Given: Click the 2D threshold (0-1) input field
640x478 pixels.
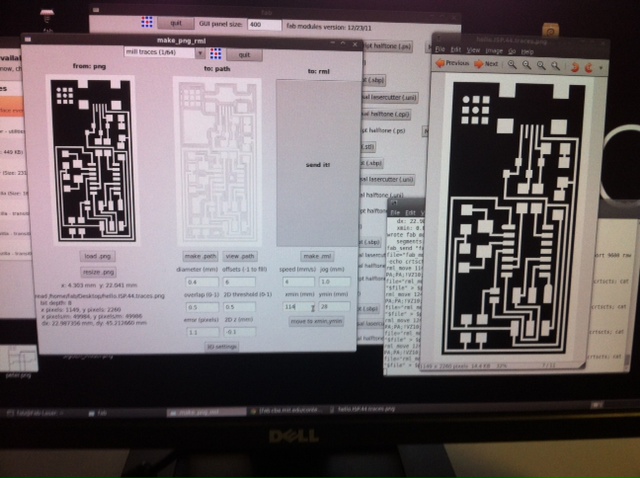Looking at the screenshot, I should 240,307.
